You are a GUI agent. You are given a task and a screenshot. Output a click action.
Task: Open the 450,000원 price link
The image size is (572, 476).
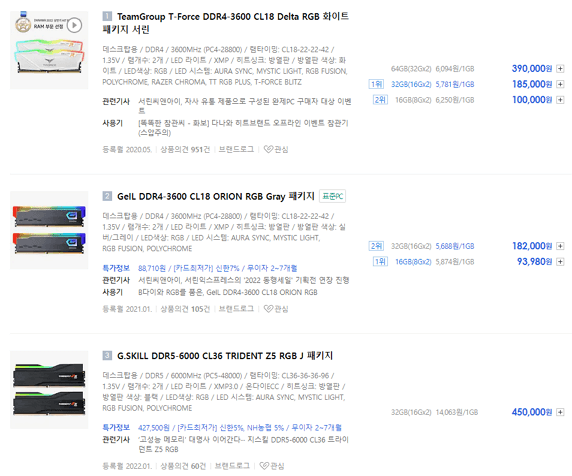532,412
